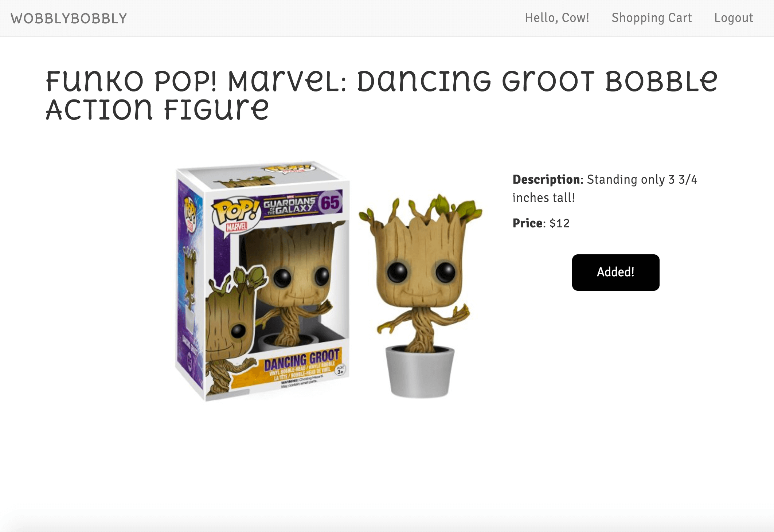
Task: Click the Price $12 text
Action: click(x=541, y=223)
